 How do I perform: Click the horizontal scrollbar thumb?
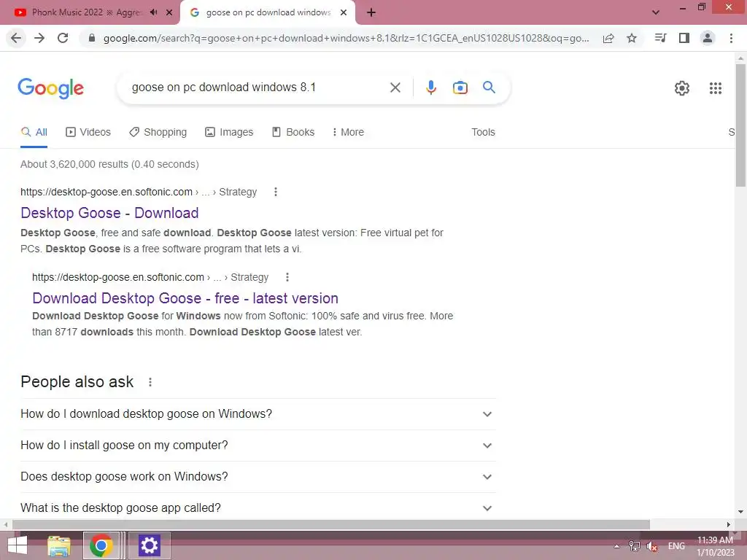331,525
